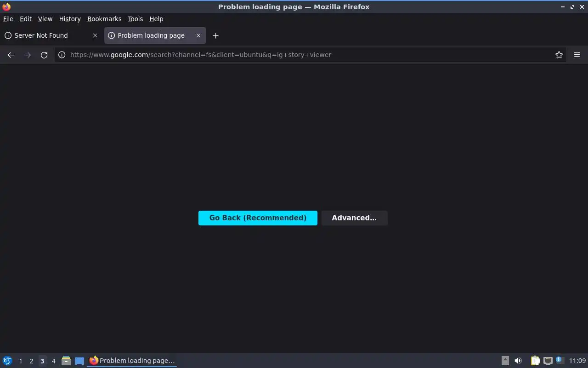The image size is (588, 368).
Task: Open the View menu
Action: [45, 19]
